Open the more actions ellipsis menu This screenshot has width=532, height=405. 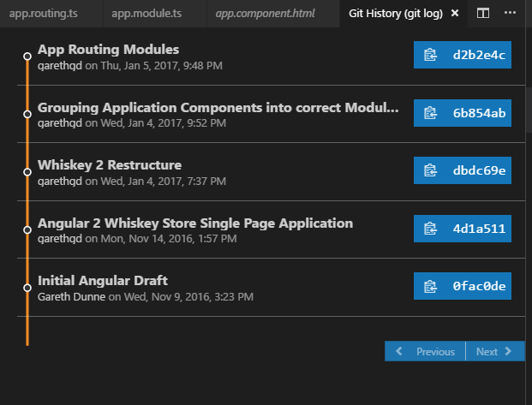(511, 14)
